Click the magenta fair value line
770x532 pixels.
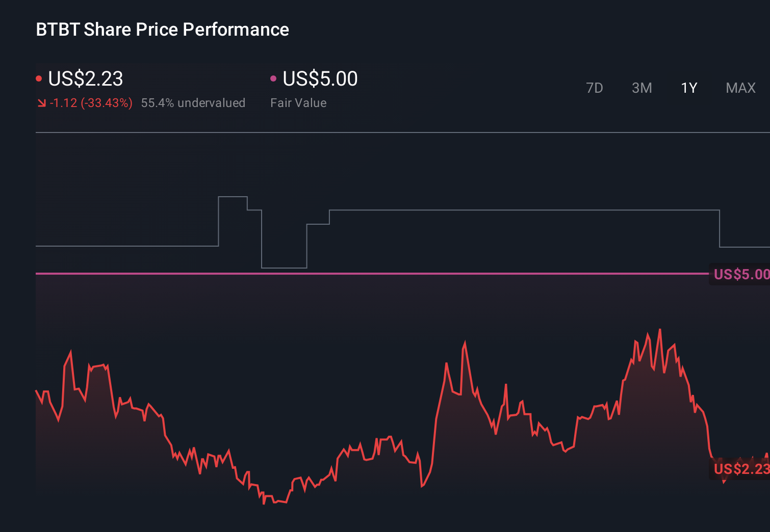(357, 274)
